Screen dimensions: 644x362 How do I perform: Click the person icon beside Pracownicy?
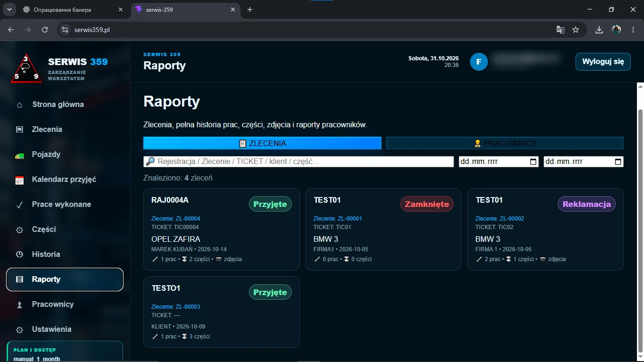point(19,305)
